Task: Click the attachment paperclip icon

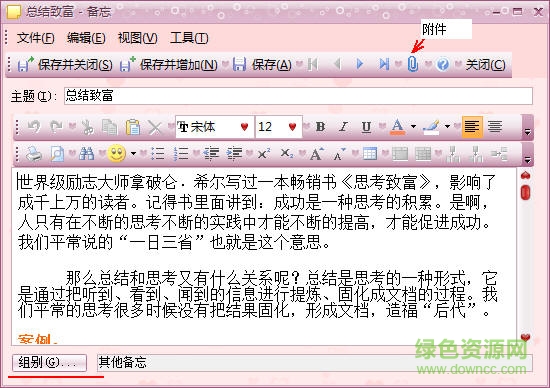Action: point(413,64)
